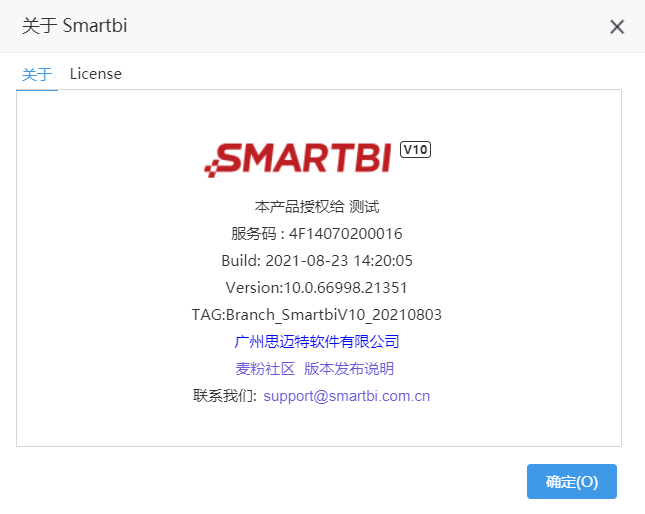Image resolution: width=645 pixels, height=514 pixels.
Task: Switch to the License tab
Action: click(x=95, y=74)
